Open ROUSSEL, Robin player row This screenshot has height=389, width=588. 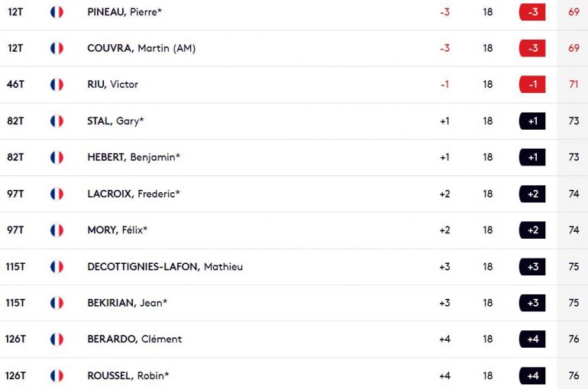tap(294, 375)
